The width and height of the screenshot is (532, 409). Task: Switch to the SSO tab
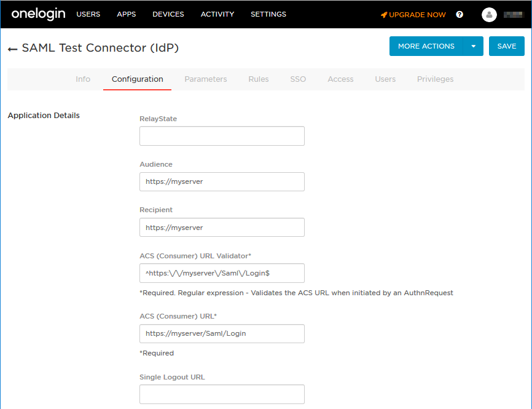point(298,79)
